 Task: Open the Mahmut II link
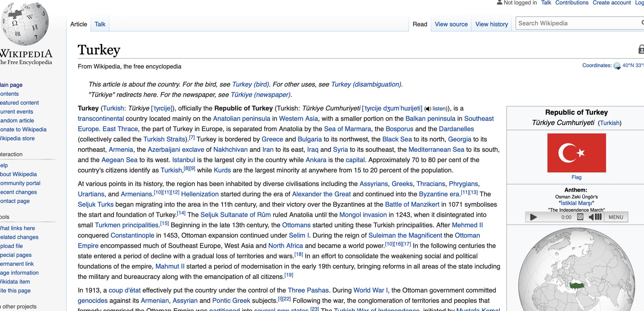point(170,267)
